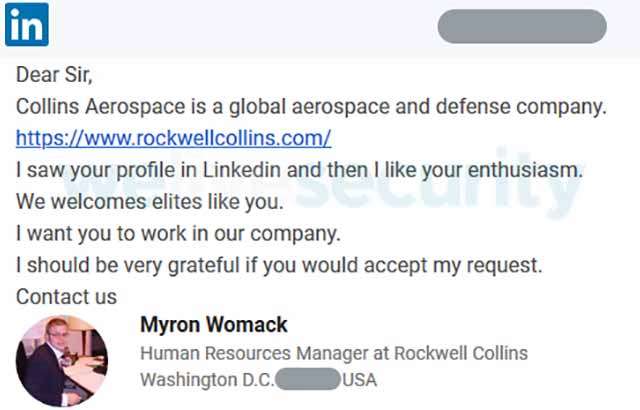Image resolution: width=640 pixels, height=410 pixels.
Task: Click the "Dear Sir," greeting line
Action: click(55, 75)
